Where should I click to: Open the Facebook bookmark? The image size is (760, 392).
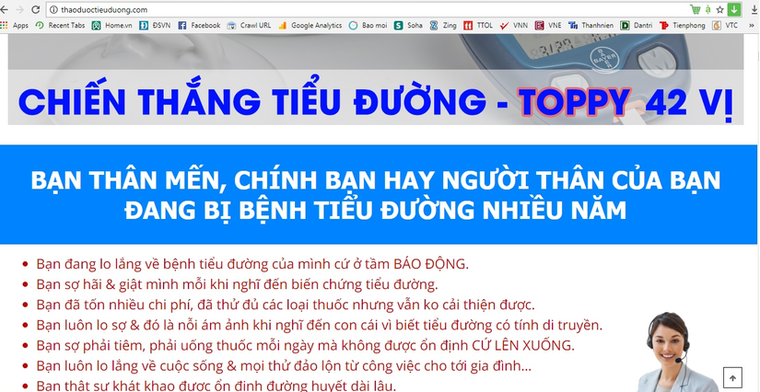pos(199,25)
